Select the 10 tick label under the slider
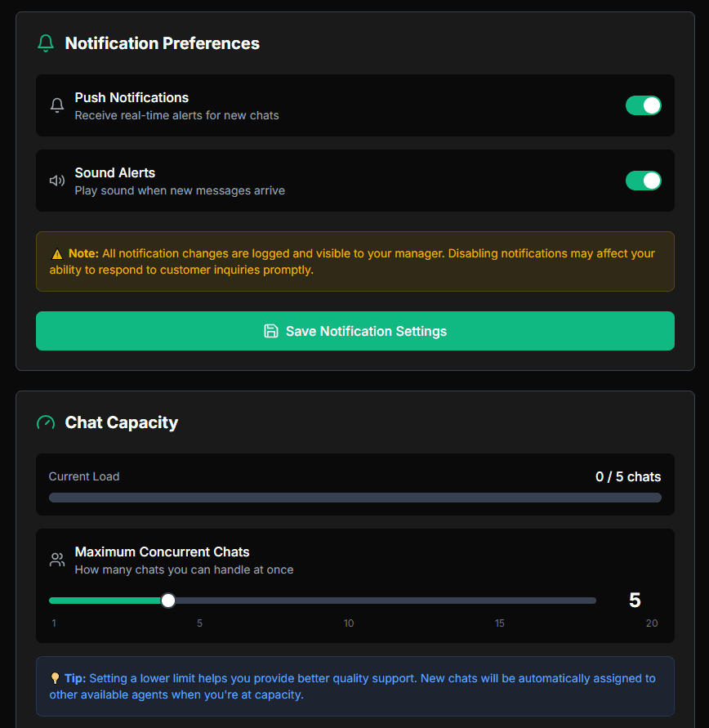 (349, 623)
